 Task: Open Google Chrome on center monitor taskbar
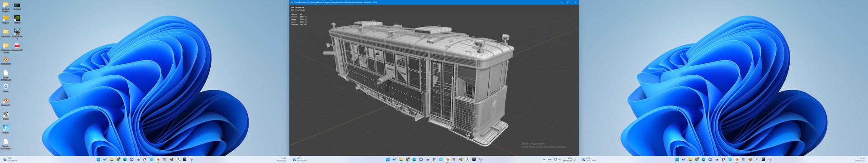pos(408,159)
